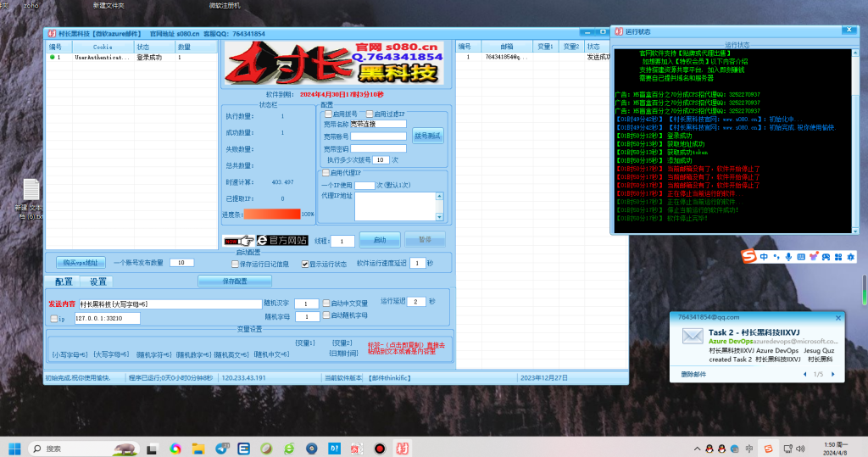Open the 官方网站 IE logo banner

pos(282,241)
